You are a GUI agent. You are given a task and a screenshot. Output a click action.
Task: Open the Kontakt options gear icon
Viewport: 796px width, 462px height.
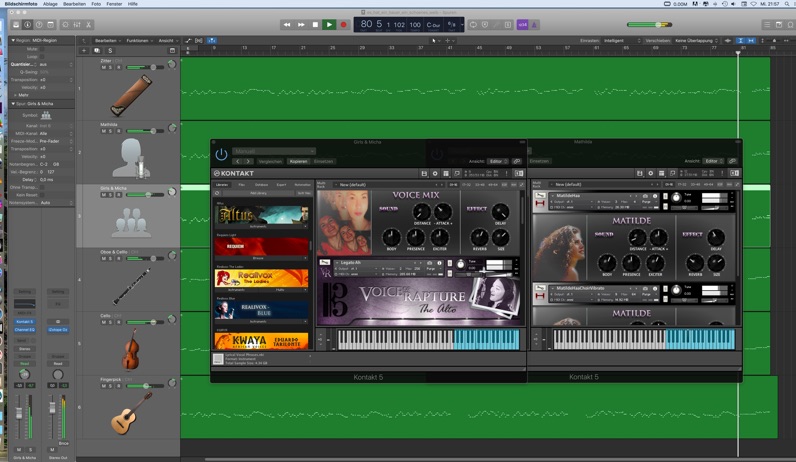(x=435, y=174)
